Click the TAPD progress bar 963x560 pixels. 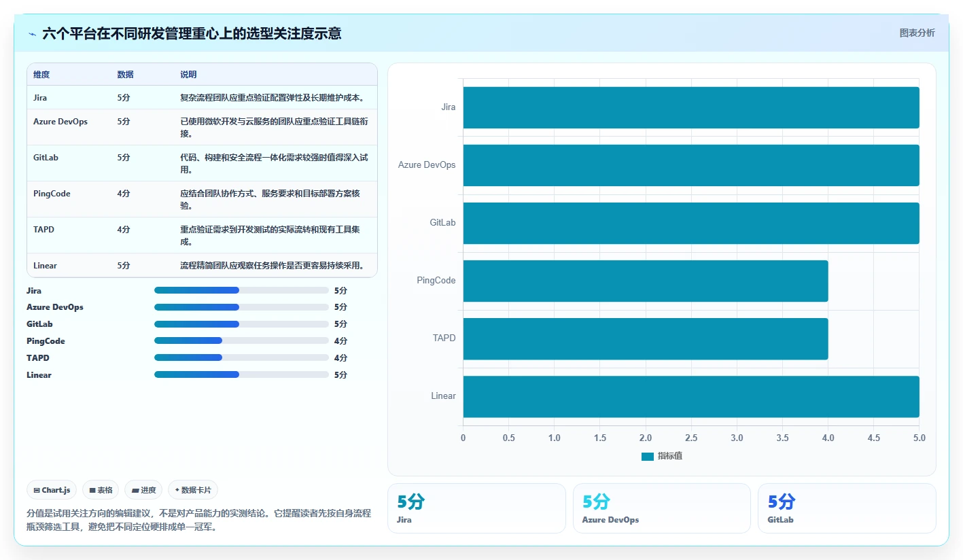click(x=241, y=357)
